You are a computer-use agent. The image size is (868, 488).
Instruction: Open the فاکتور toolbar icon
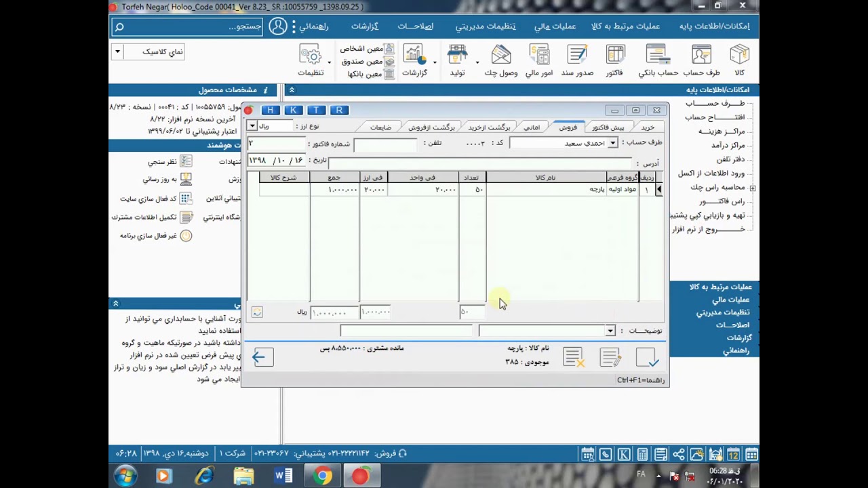pyautogui.click(x=615, y=60)
